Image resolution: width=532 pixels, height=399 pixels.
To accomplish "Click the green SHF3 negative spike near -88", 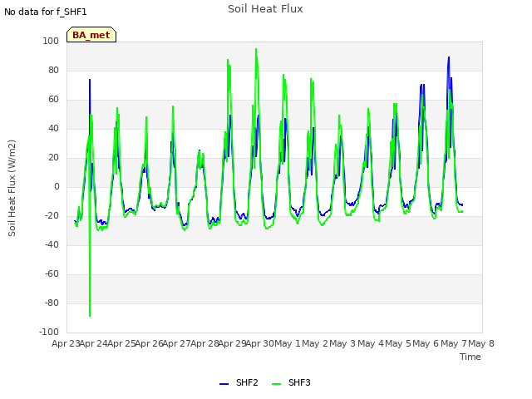I will [x=90, y=316].
